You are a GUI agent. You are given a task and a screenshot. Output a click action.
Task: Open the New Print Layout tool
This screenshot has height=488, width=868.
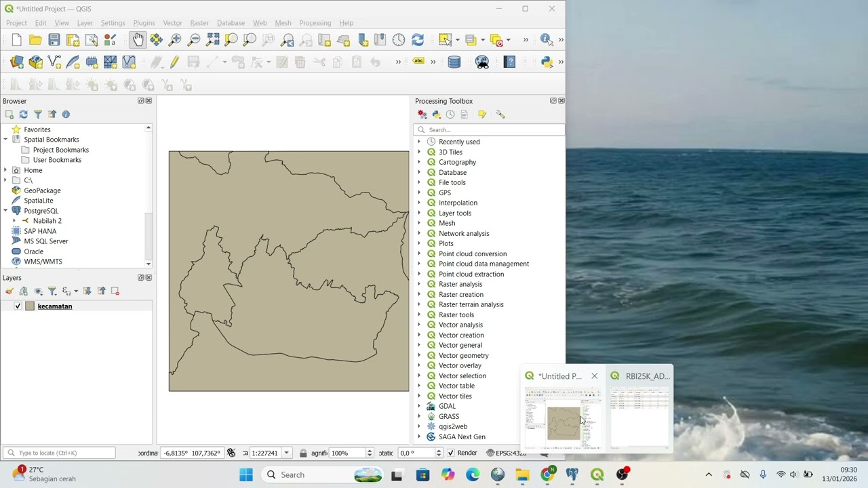[73, 40]
